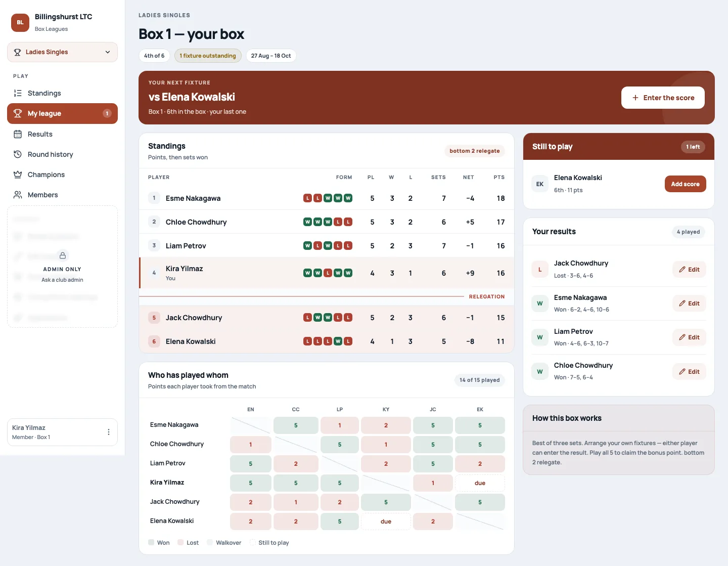Viewport: 728px width, 566px height.
Task: Click the bottom 2 relegate badge
Action: pos(474,151)
